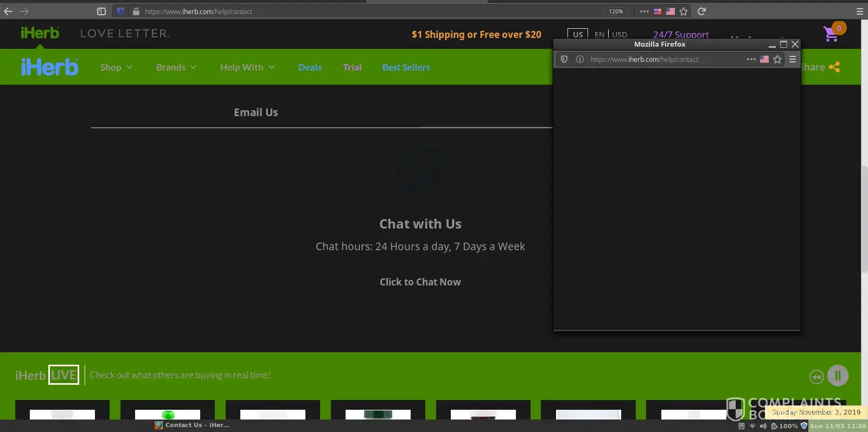Open tracking protection shield in main address bar
This screenshot has width=868, height=432.
(120, 11)
